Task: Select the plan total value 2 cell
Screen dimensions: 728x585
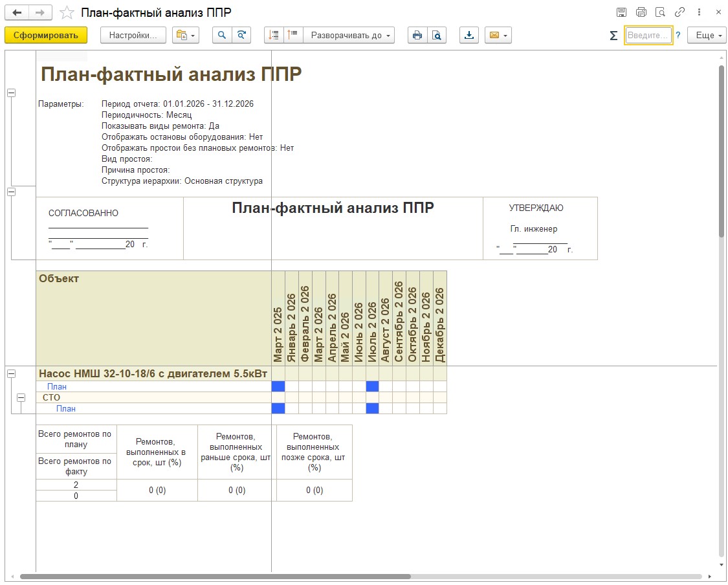Action: 76,485
